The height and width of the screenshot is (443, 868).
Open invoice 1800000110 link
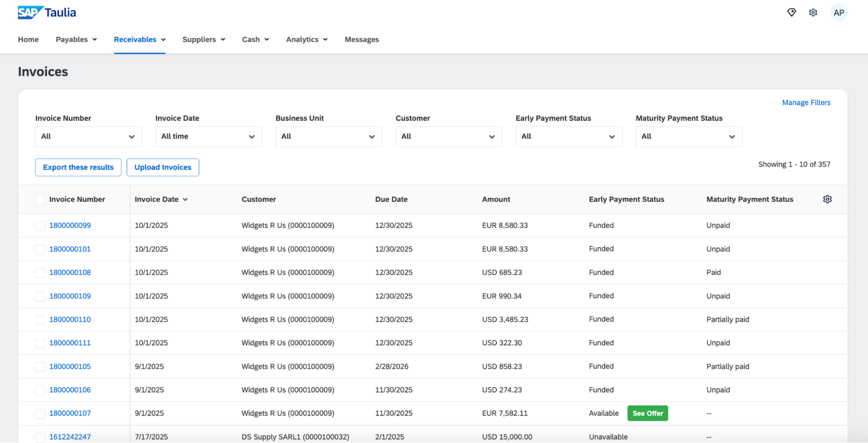[x=70, y=319]
